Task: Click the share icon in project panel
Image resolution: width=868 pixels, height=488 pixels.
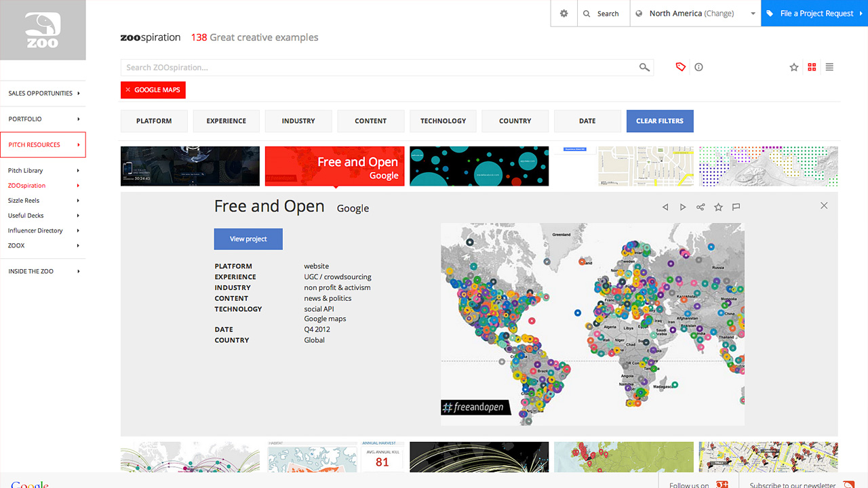Action: [701, 207]
